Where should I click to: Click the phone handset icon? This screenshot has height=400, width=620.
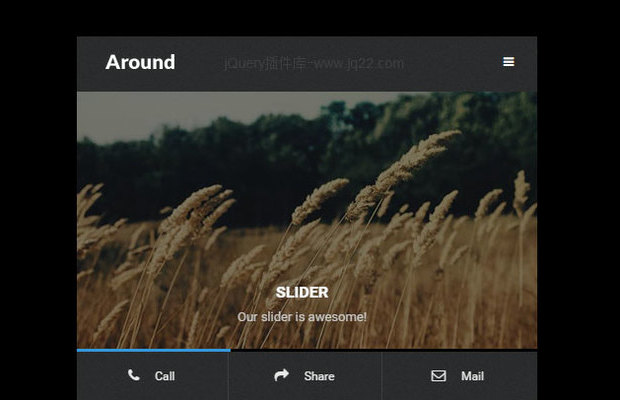(x=134, y=376)
